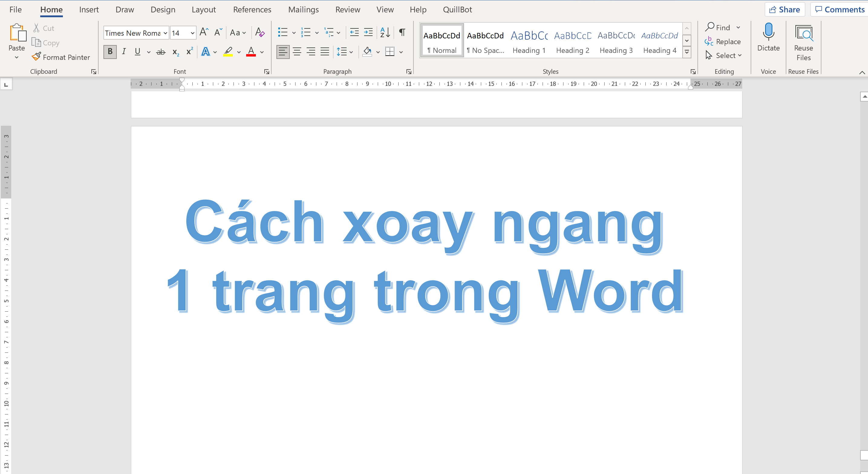Viewport: 868px width, 474px height.
Task: Enable superscript formatting
Action: (x=189, y=52)
